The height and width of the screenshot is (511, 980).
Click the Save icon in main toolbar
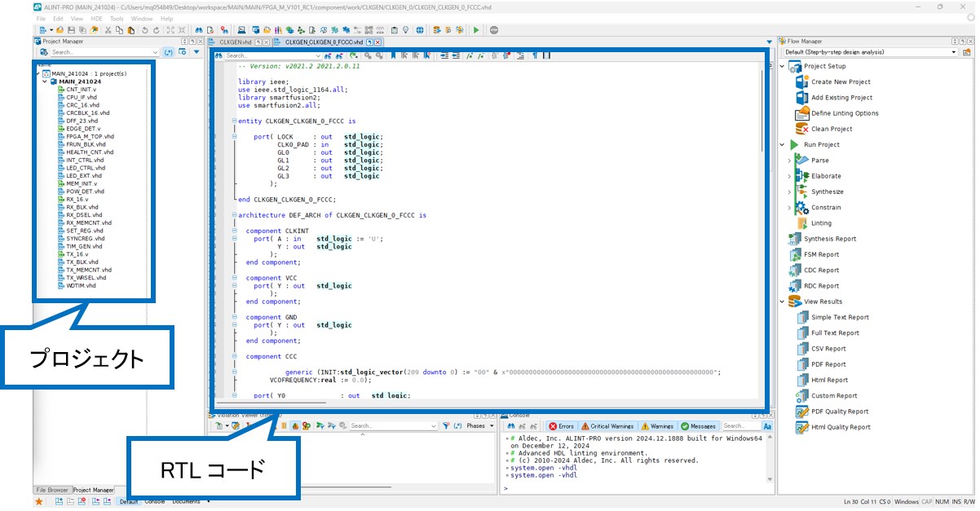(x=72, y=30)
